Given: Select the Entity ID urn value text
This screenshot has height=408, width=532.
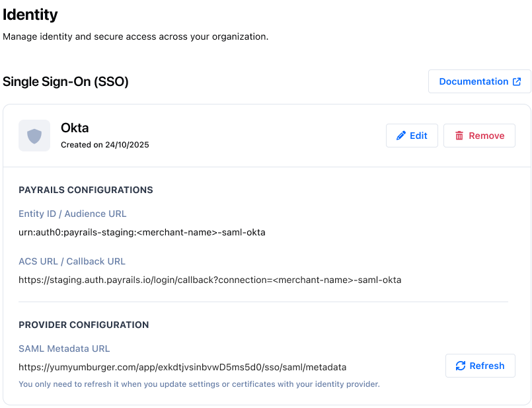Looking at the screenshot, I should 141,232.
